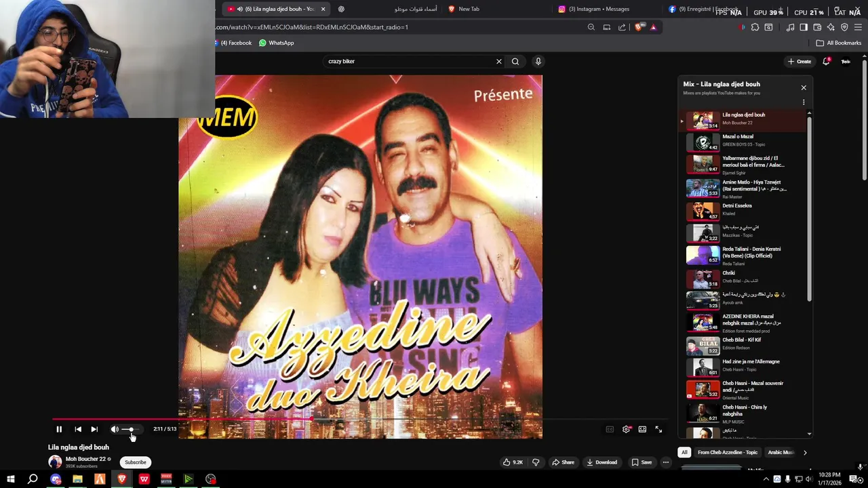
Task: Close the Mix playlist panel
Action: pyautogui.click(x=804, y=87)
